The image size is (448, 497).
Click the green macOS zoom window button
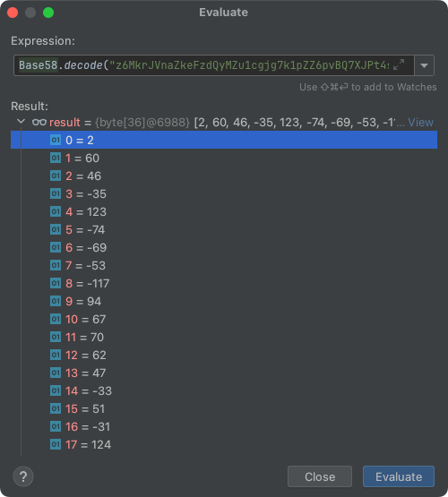(48, 13)
